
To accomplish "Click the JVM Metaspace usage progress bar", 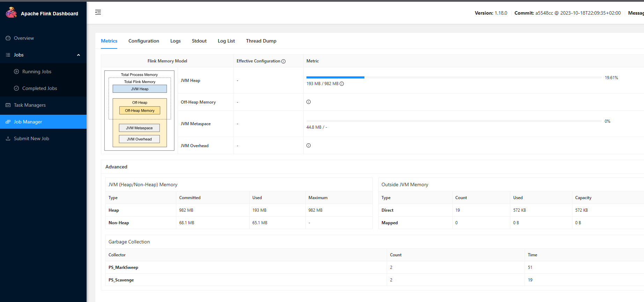I will coord(454,121).
